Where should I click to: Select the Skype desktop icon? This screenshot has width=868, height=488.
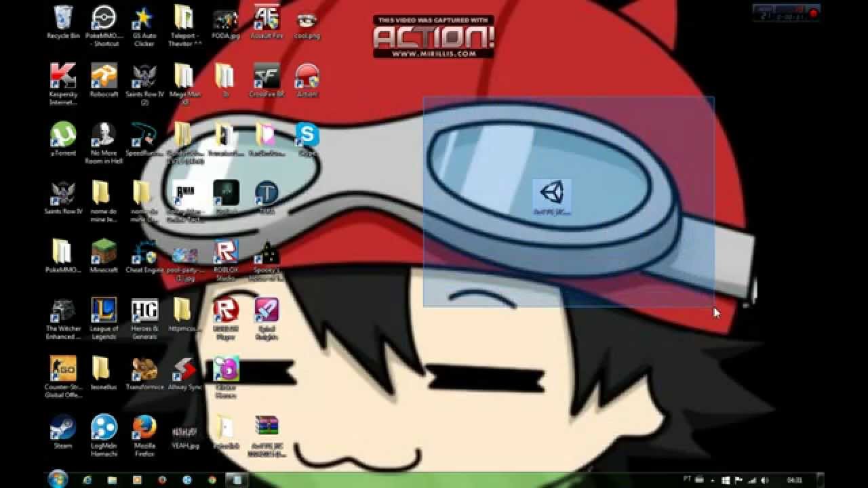point(307,140)
